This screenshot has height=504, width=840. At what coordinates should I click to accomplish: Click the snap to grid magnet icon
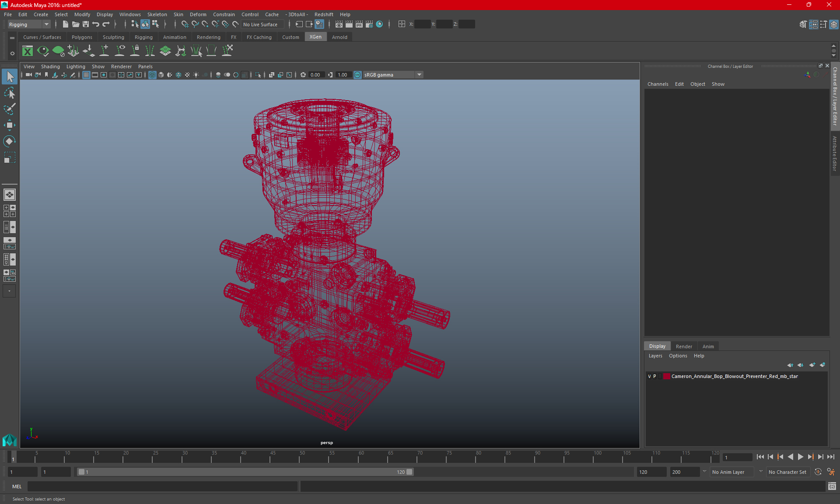point(185,24)
